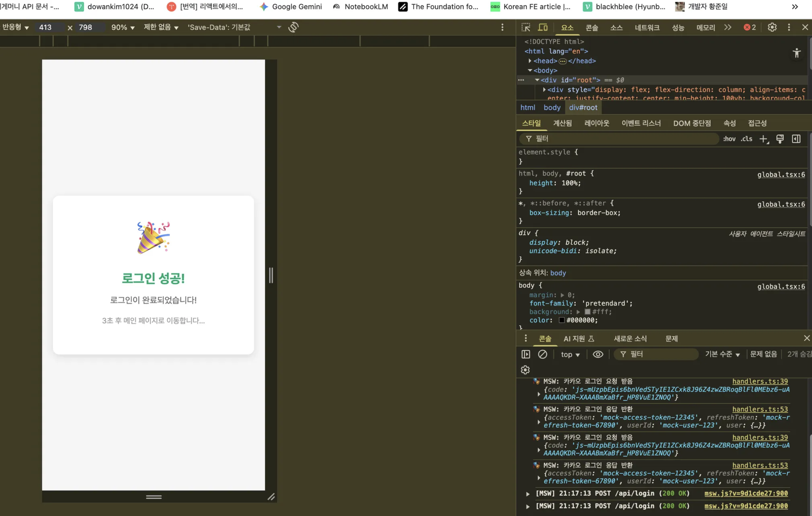Open console settings gear icon

click(525, 370)
